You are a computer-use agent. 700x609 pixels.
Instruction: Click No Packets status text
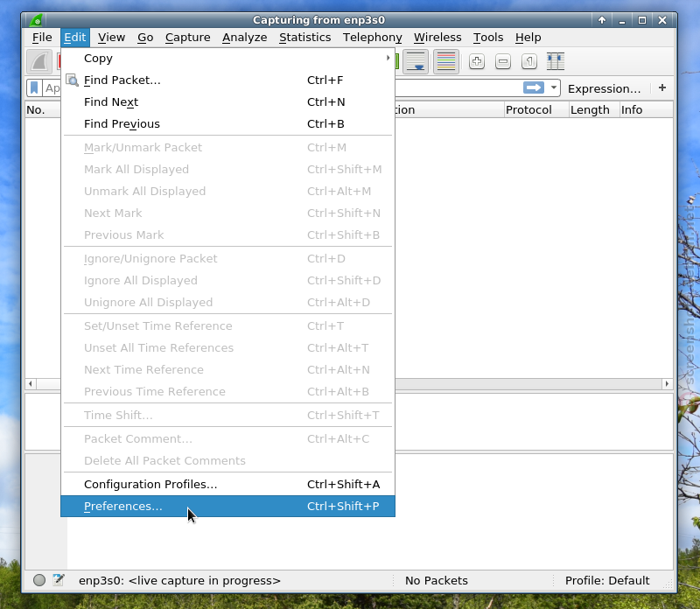tap(436, 580)
